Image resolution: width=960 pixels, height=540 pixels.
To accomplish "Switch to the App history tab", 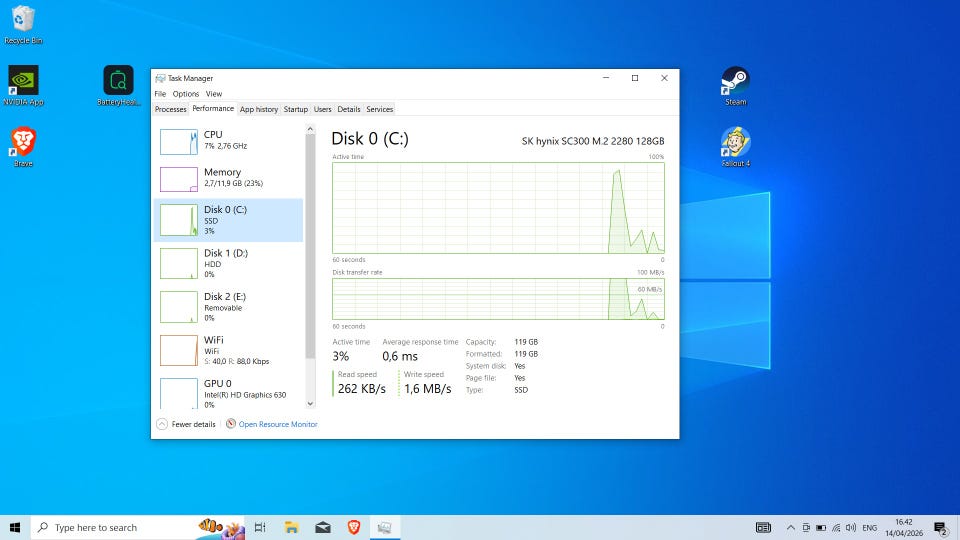I will pos(259,109).
